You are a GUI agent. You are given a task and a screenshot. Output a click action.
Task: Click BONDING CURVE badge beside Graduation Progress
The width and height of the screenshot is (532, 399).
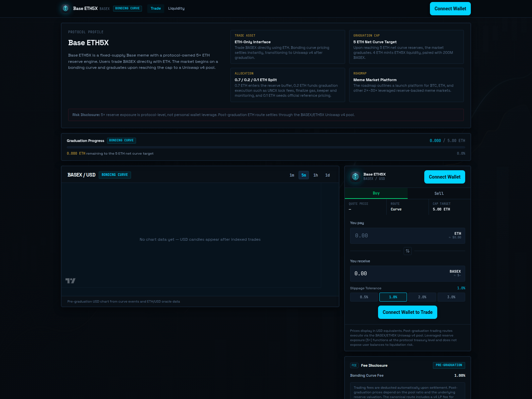coord(121,140)
